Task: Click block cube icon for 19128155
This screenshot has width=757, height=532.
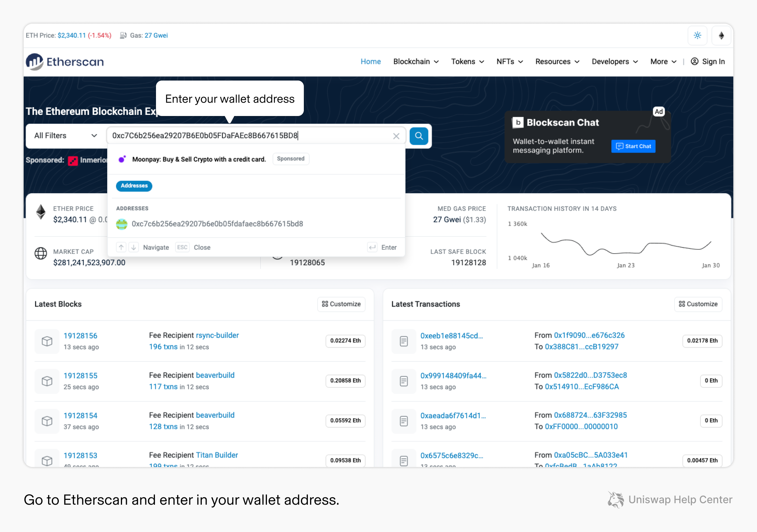Action: pyautogui.click(x=47, y=381)
